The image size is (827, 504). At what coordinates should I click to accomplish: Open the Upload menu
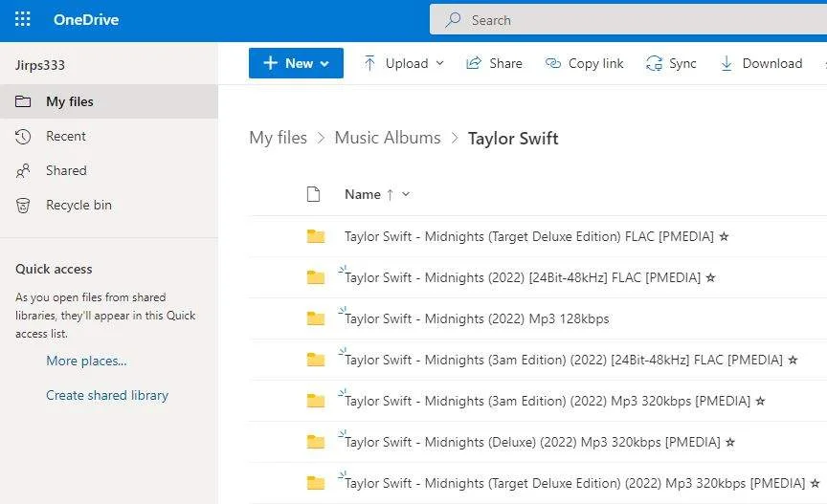click(x=404, y=63)
